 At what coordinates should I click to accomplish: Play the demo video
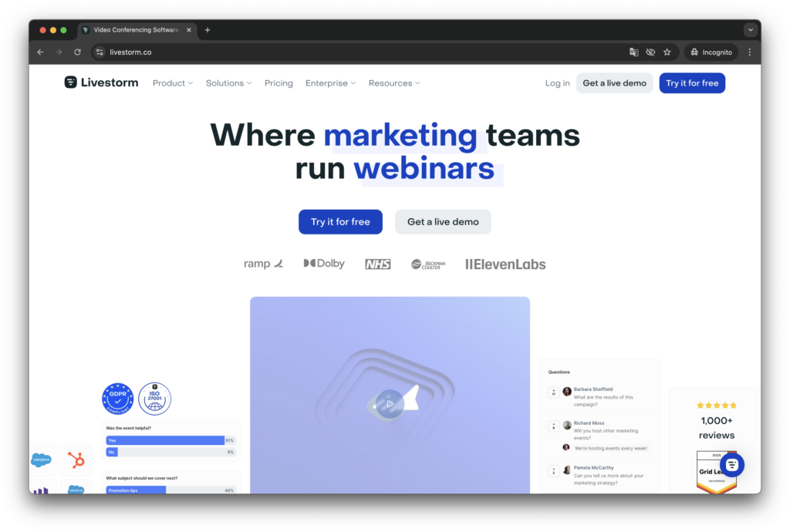[x=389, y=404]
